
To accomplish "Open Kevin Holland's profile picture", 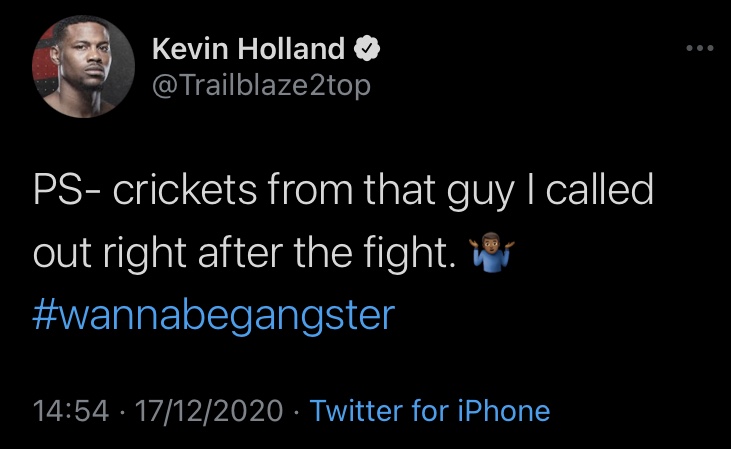I will coord(83,66).
